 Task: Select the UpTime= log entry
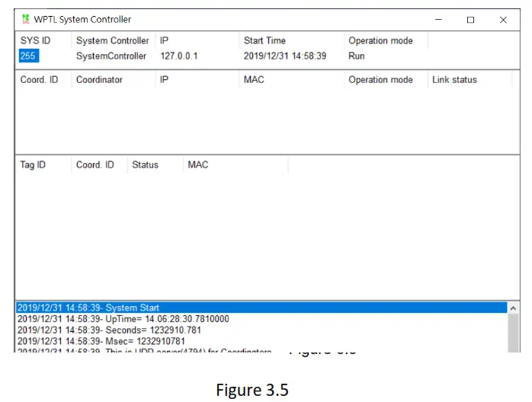(x=261, y=318)
